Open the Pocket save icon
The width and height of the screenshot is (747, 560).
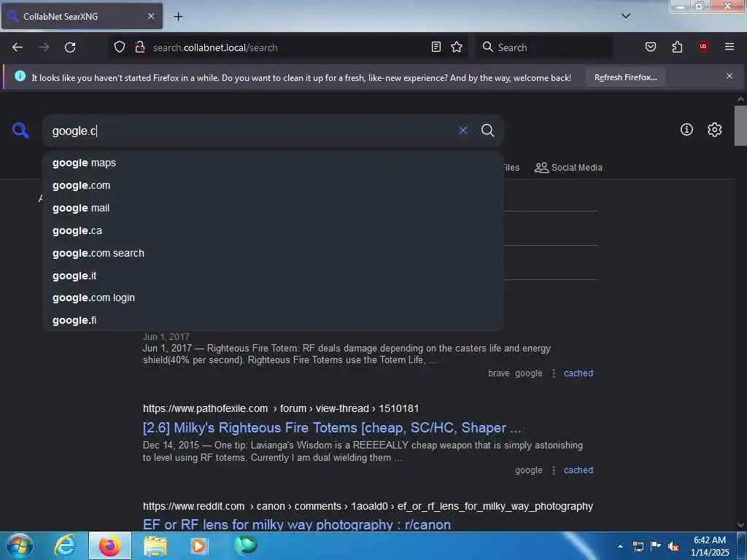coord(650,47)
